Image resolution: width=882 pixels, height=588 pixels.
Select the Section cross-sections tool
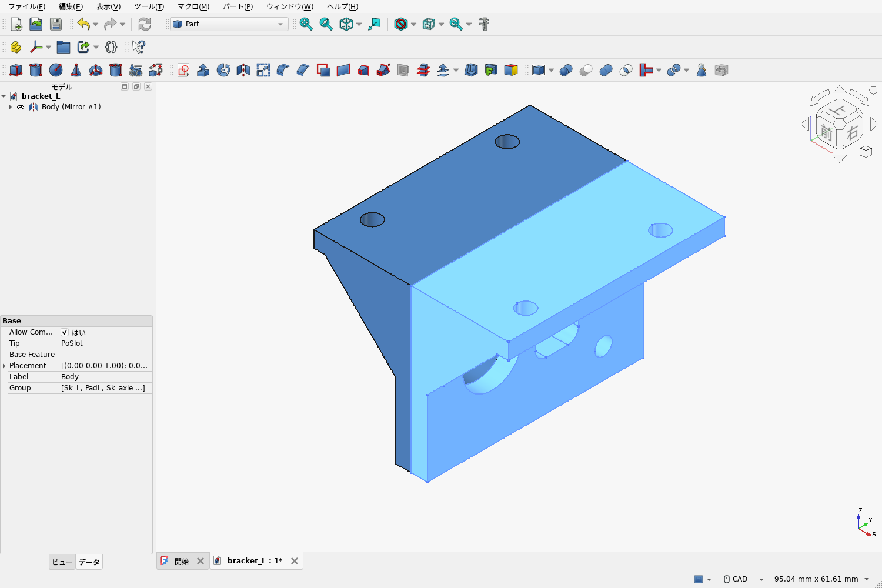[x=423, y=71]
